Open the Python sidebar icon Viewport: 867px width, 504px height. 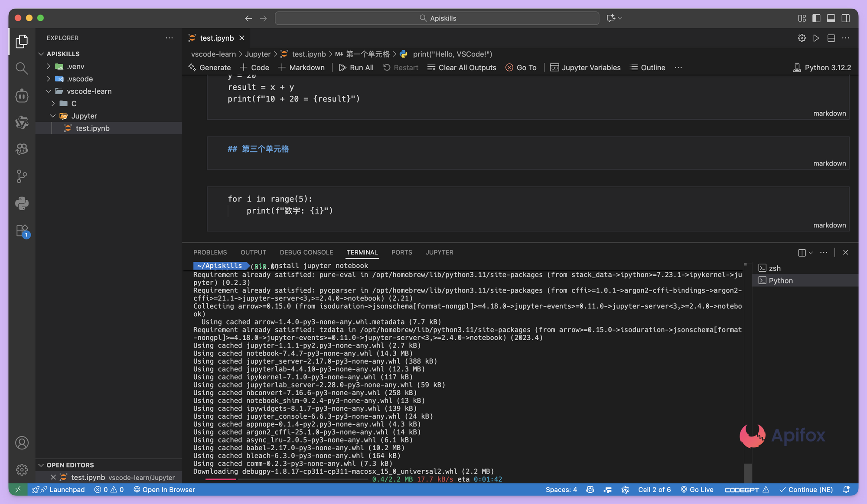[x=22, y=203]
